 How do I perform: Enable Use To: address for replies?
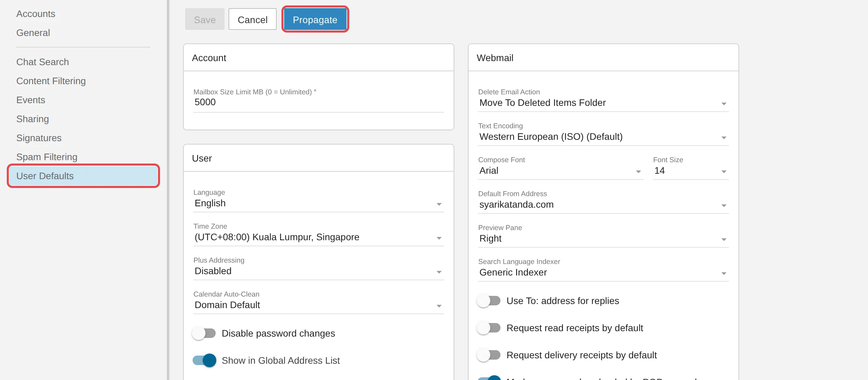point(489,301)
